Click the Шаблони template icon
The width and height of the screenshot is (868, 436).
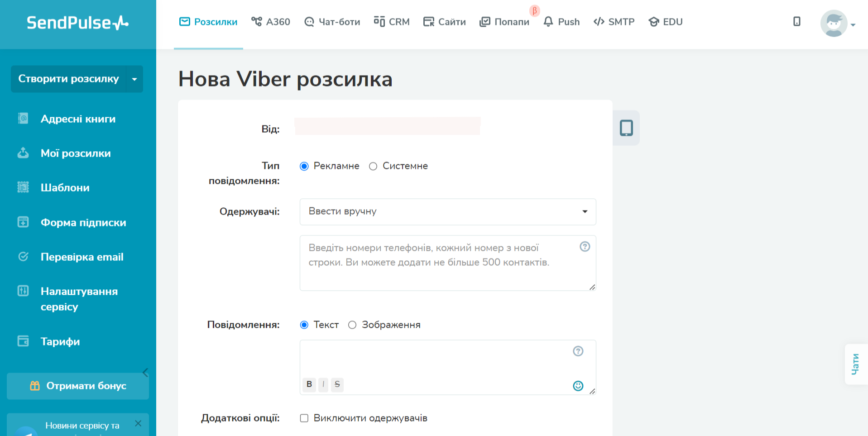23,187
